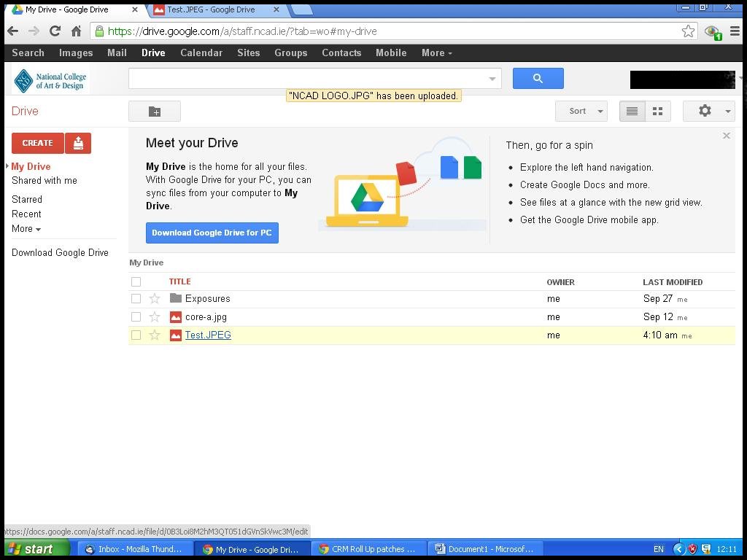Open Mail in the top navigation bar
This screenshot has height=560, width=747.
[117, 52]
